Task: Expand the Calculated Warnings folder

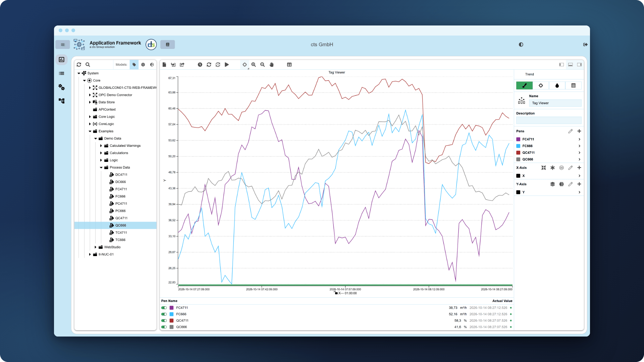Action: pyautogui.click(x=101, y=146)
